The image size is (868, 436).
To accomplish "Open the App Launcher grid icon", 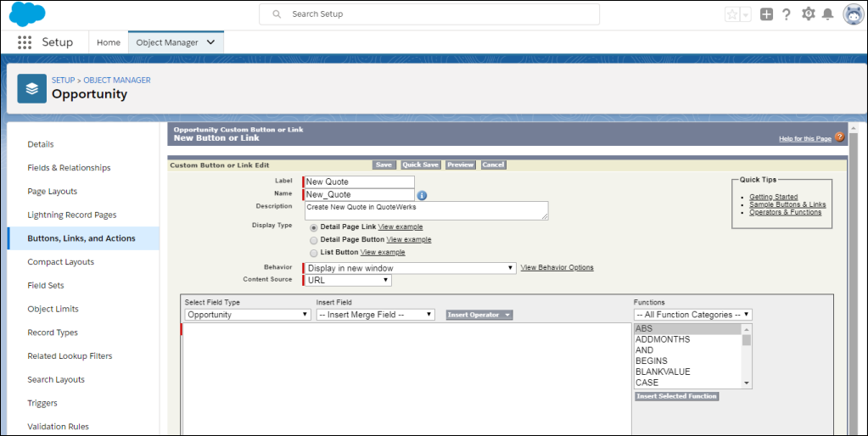I will click(25, 42).
